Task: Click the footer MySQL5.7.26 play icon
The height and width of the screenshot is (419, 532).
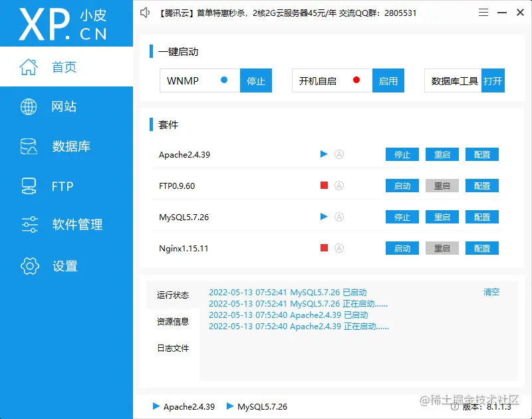Action: (x=230, y=406)
